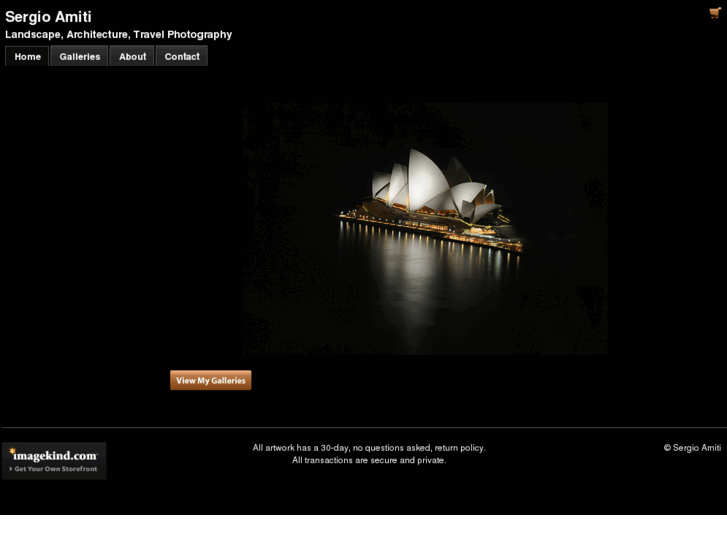This screenshot has width=727, height=545.
Task: Click the Landscape, Architecture, Travel Photography subtitle
Action: point(119,34)
